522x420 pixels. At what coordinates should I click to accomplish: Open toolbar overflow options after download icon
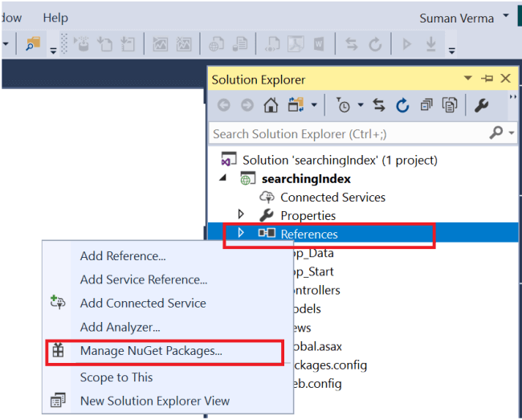pos(451,51)
